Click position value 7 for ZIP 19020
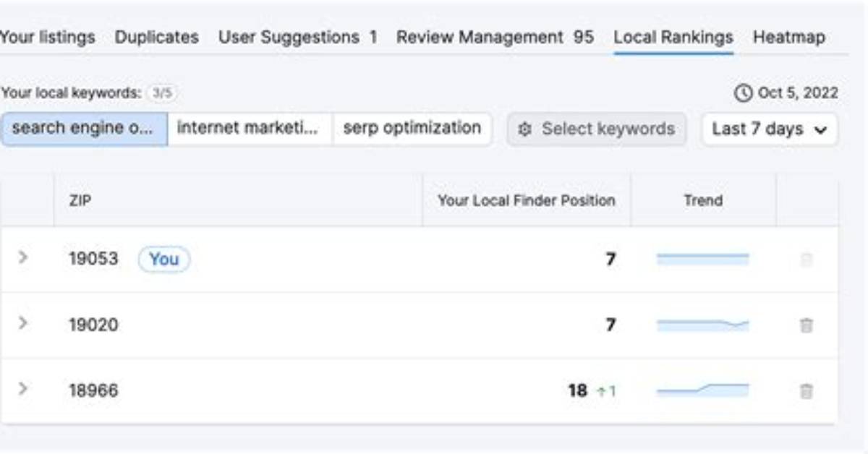868x454 pixels. point(611,325)
